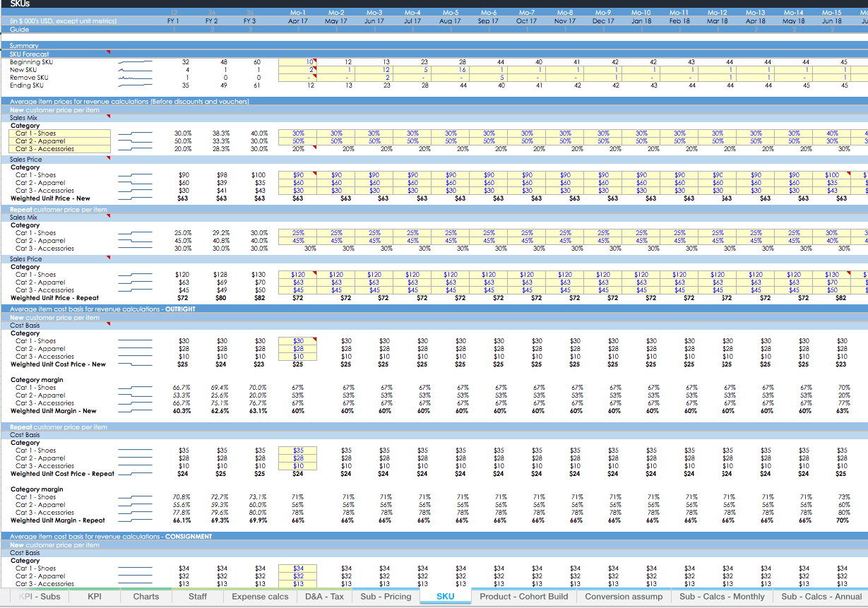Screen dimensions: 868x608
Task: Click the SKUs sheet title
Action: (20, 4)
